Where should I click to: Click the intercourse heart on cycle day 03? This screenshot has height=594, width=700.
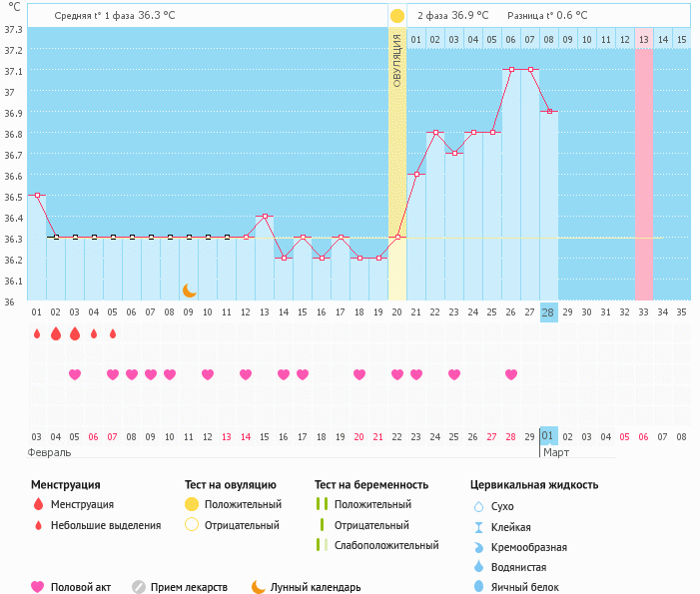[x=75, y=374]
